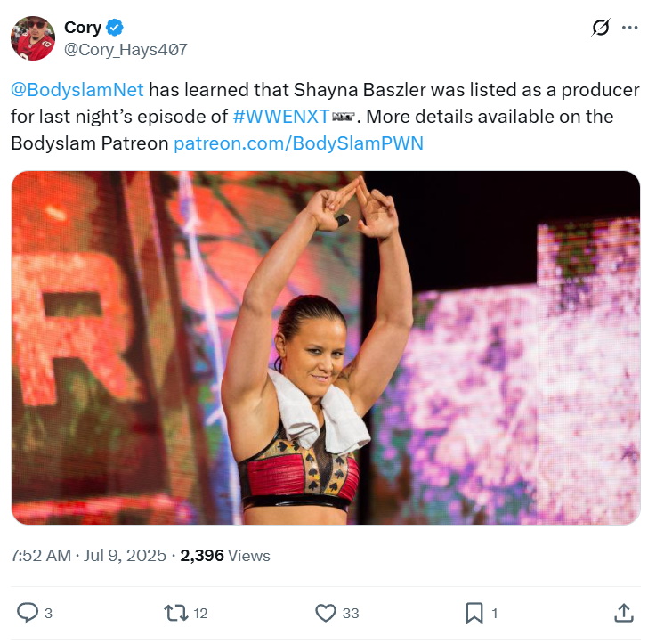Click the like count 33
656x644 pixels.
click(x=351, y=613)
